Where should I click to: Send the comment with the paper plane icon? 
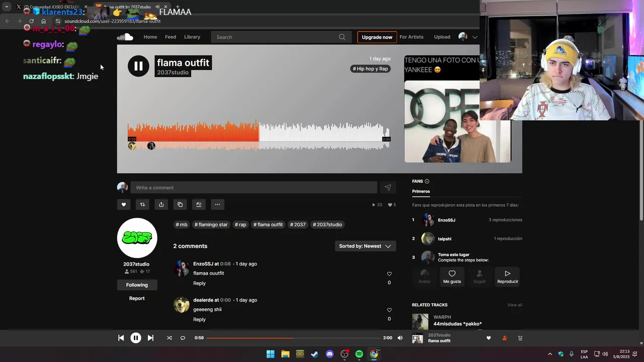point(388,188)
